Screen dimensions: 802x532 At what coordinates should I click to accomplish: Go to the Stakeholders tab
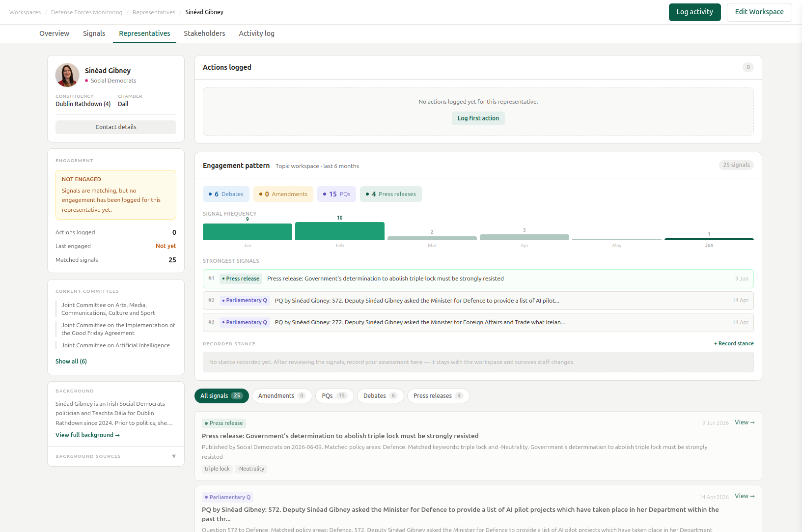204,33
